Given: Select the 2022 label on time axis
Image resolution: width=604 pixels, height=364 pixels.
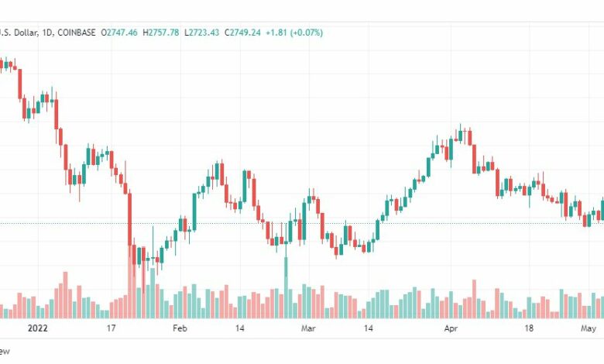Looking at the screenshot, I should coord(38,328).
